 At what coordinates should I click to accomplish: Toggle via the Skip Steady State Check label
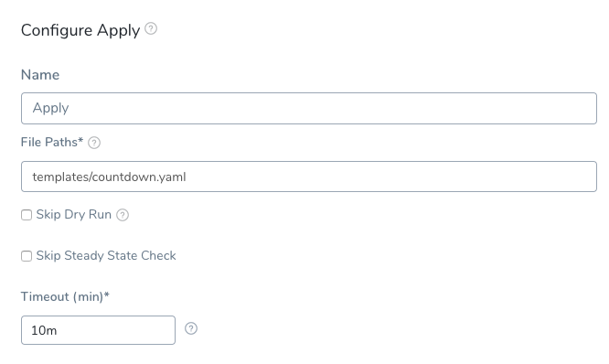(106, 255)
